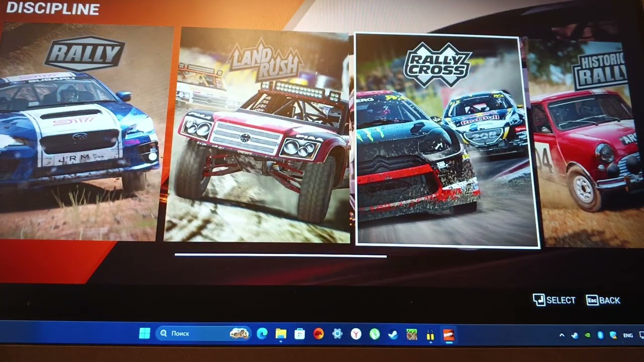Click the discipline carousel scroll indicator bar
Viewport: 644px width, 362px height.
point(281,256)
